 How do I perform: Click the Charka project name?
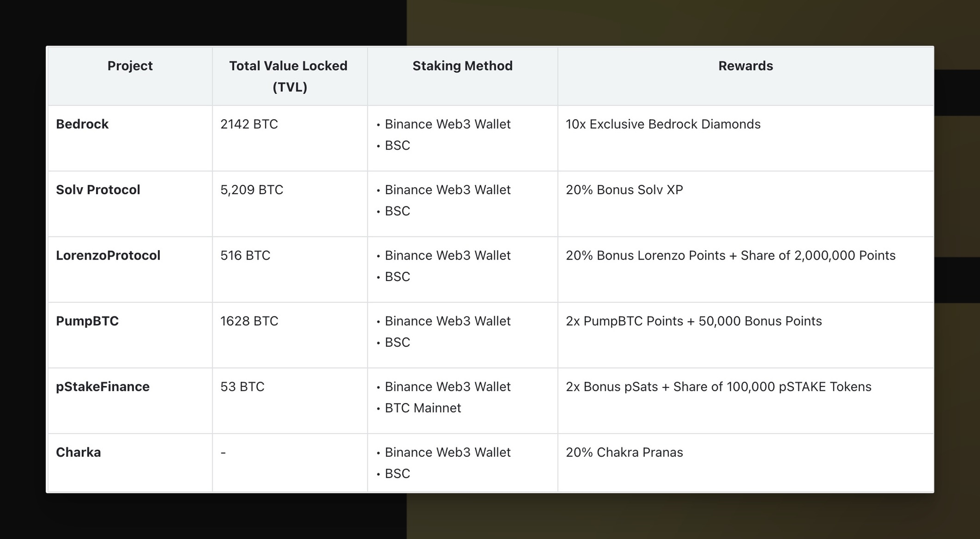tap(78, 452)
